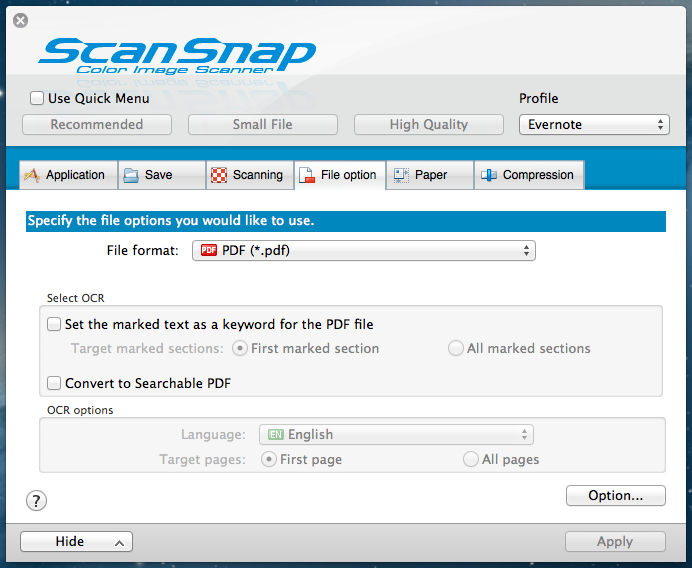Click the Language label in OCR options

coord(213,435)
